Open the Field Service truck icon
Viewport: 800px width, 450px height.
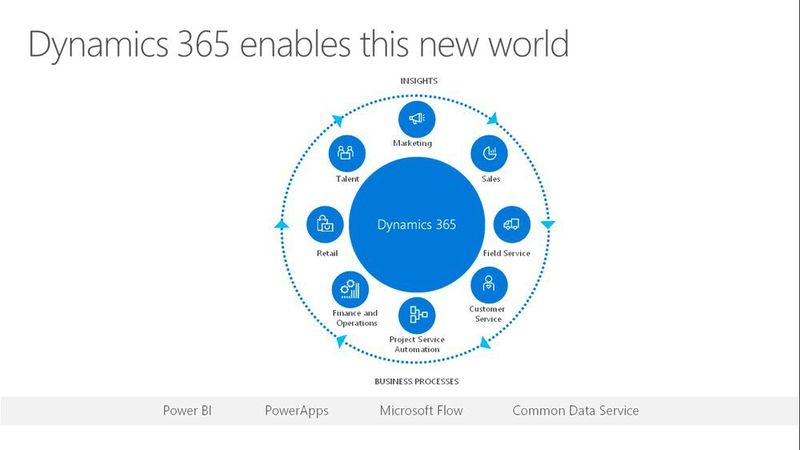point(512,224)
